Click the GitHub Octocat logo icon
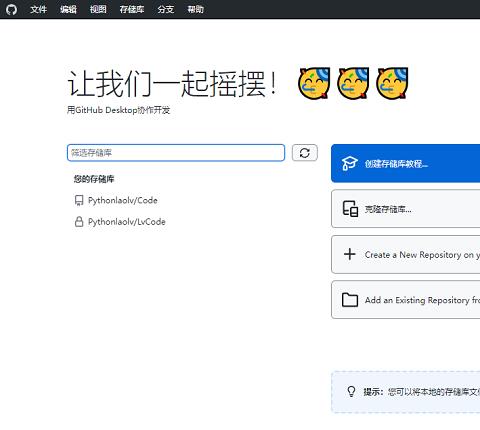This screenshot has width=480, height=430. pos(11,9)
